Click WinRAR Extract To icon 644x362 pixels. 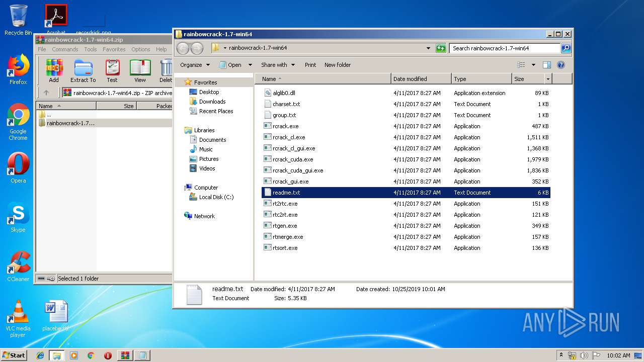click(83, 71)
